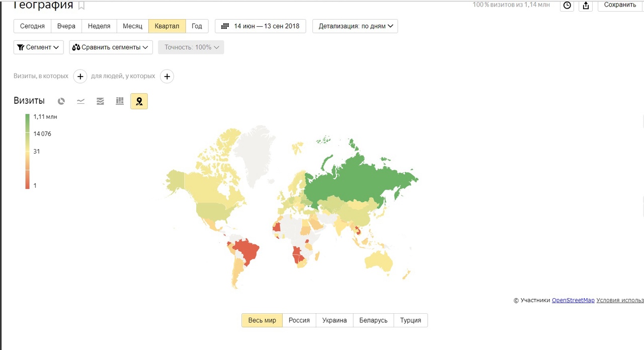Image resolution: width=644 pixels, height=350 pixels.
Task: Open the OpenStreetMap link
Action: point(573,300)
